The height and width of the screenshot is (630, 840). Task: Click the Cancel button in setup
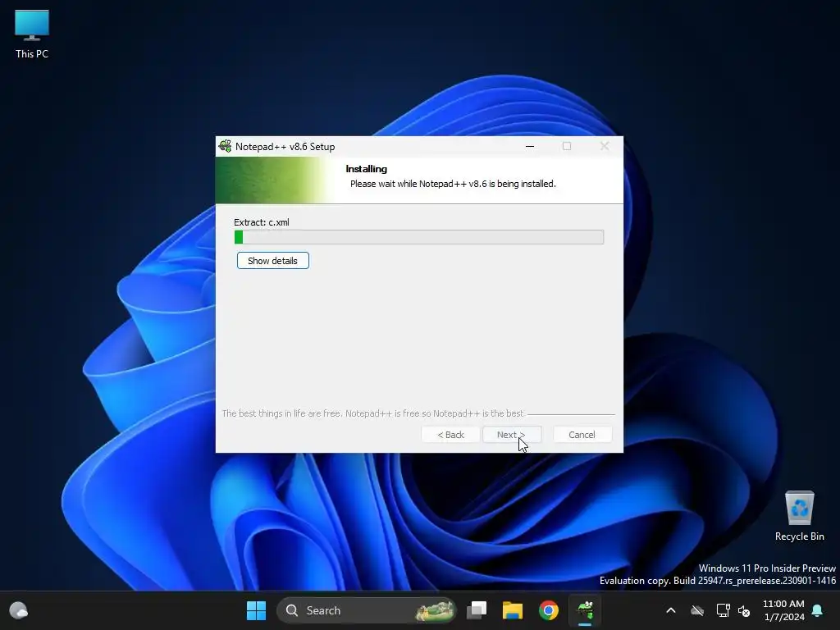pos(582,435)
